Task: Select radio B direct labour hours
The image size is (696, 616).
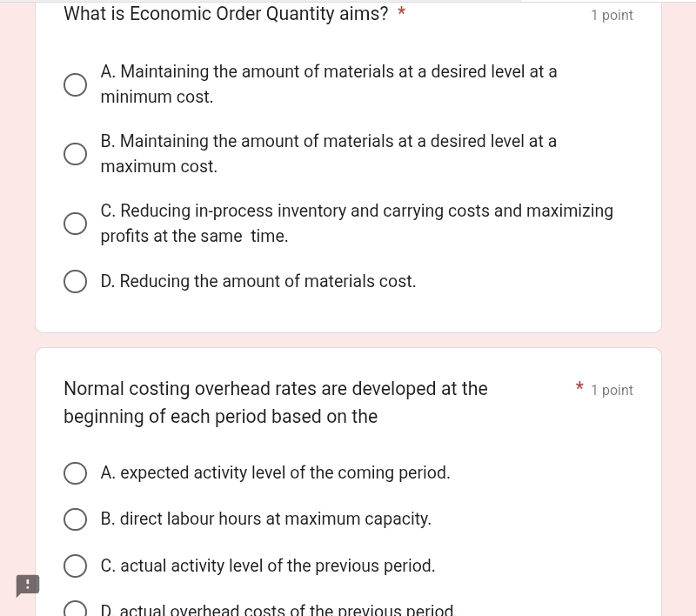Action: tap(76, 519)
